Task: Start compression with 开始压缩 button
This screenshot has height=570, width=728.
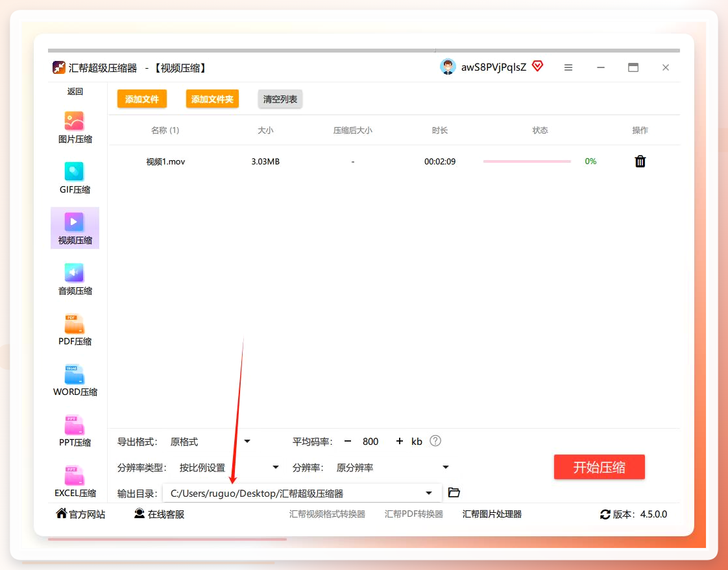Action: [599, 467]
